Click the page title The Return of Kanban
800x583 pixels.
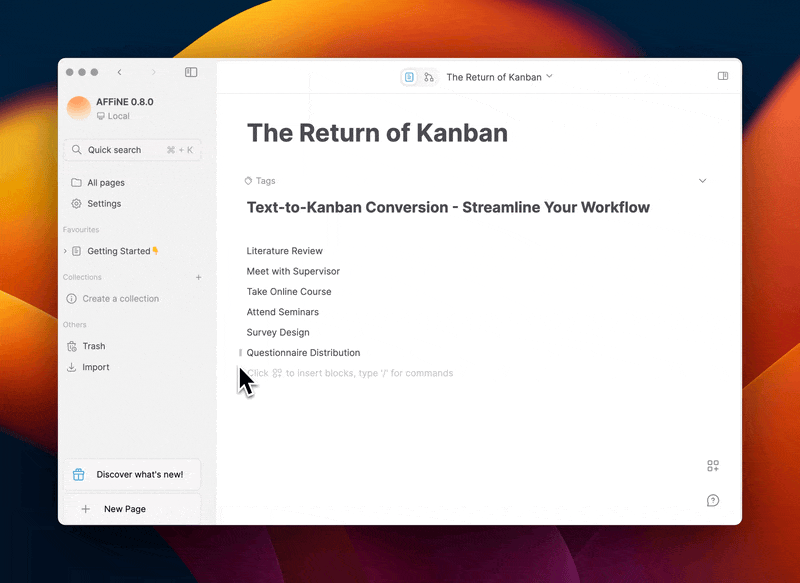point(377,133)
